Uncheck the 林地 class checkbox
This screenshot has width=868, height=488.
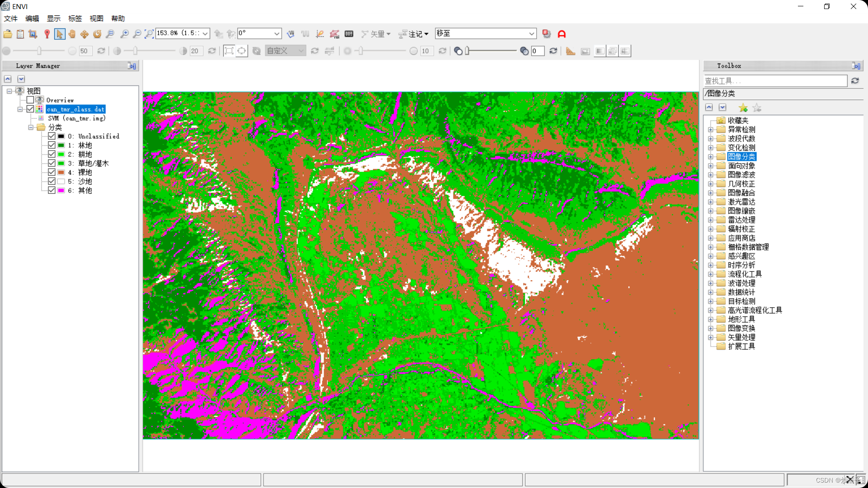[x=52, y=145]
